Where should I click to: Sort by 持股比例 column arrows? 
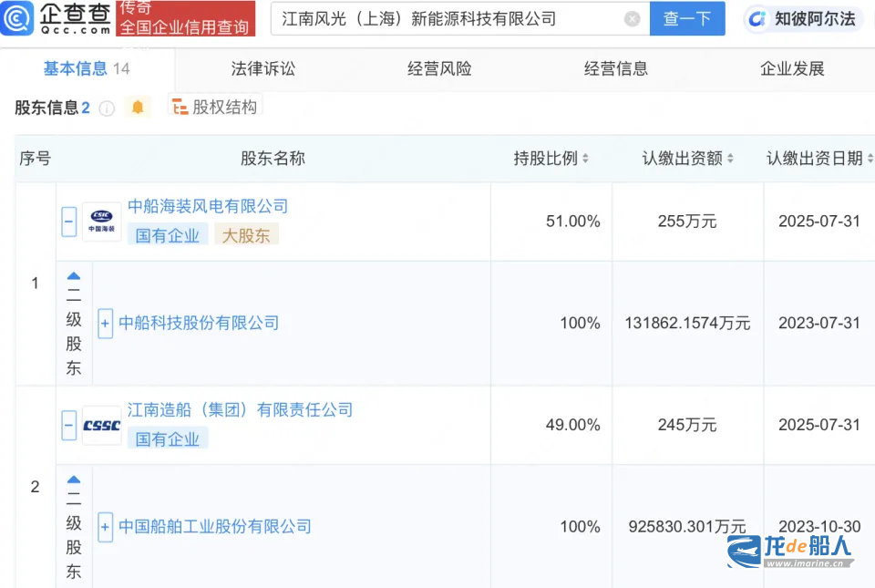[585, 159]
